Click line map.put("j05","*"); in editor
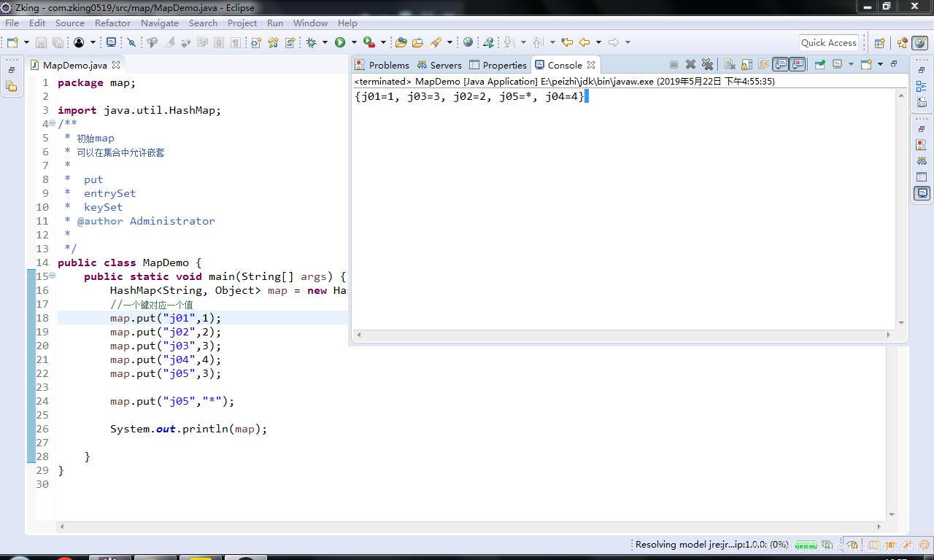 (x=172, y=401)
